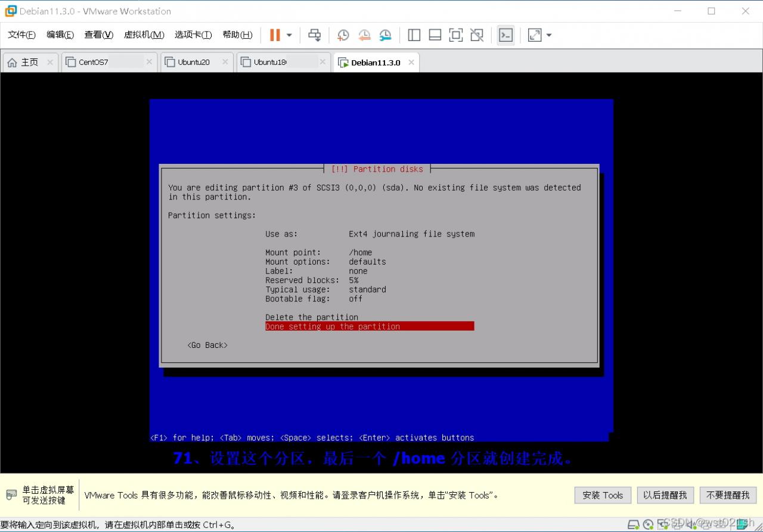Open the 查看 menu
The image size is (763, 532).
[x=98, y=35]
